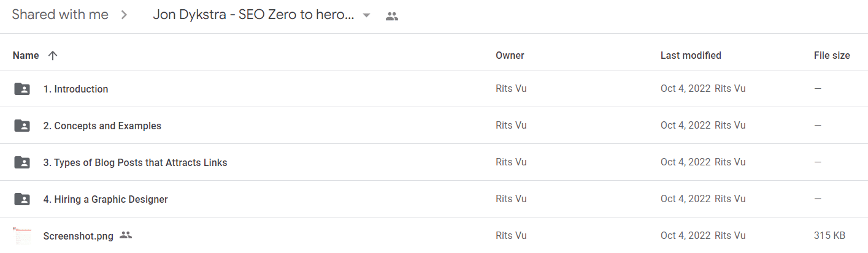Select the 2. Concepts and Examples folder icon
This screenshot has width=868, height=253.
[x=21, y=126]
